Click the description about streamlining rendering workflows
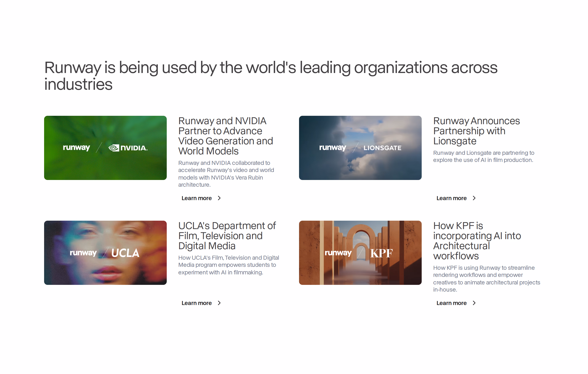The height and width of the screenshot is (374, 588). click(x=487, y=279)
